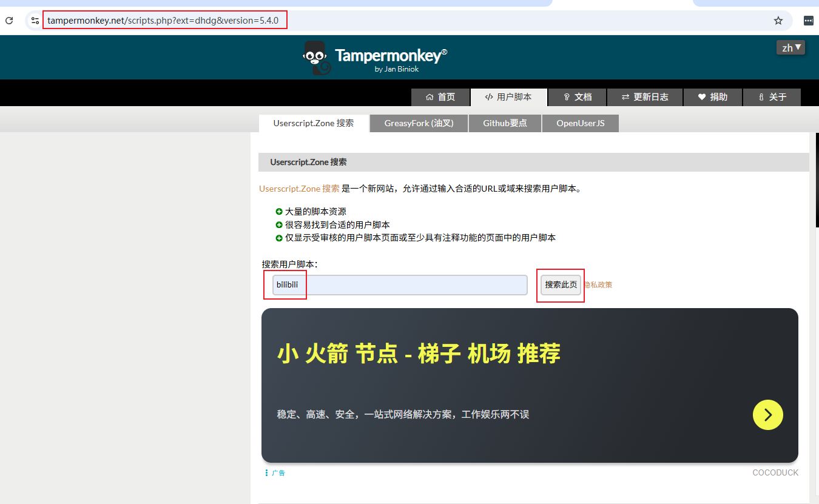Image resolution: width=819 pixels, height=504 pixels.
Task: Switch to the Github要点 tab
Action: (x=505, y=123)
